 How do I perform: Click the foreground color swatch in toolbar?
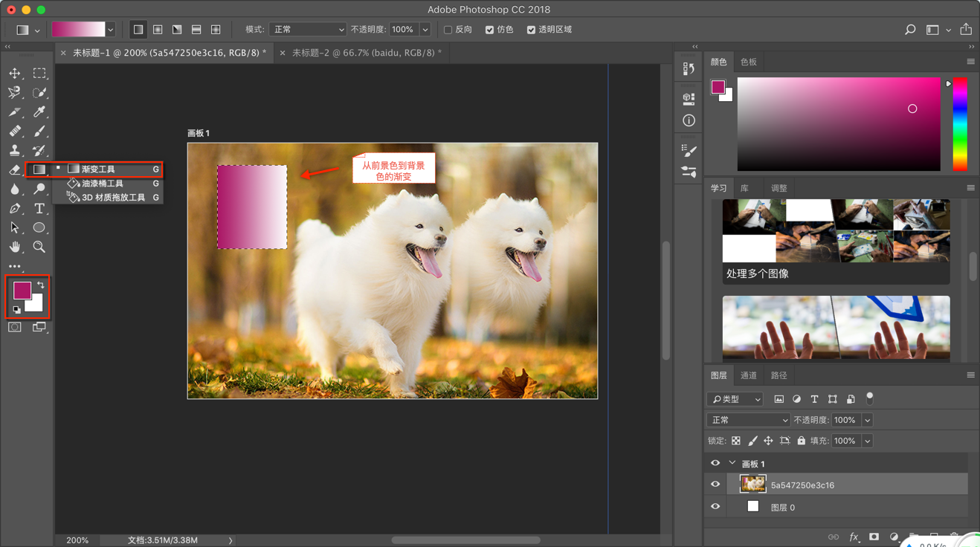(x=22, y=290)
